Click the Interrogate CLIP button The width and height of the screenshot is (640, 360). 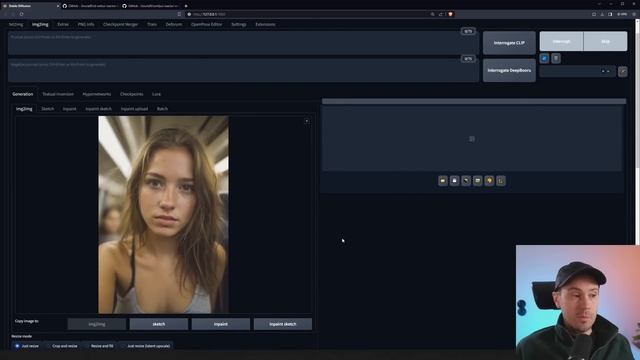(x=509, y=43)
